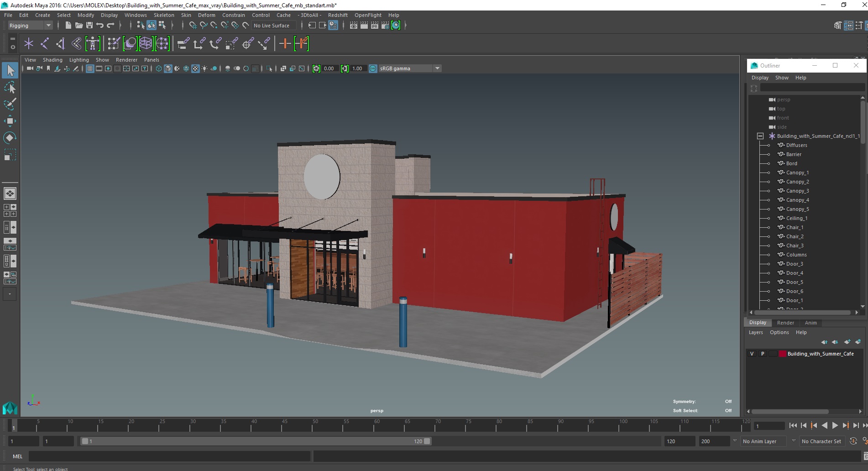Toggle playback P of Building_with_Summer_Cafe layer
The width and height of the screenshot is (868, 471).
pos(762,354)
